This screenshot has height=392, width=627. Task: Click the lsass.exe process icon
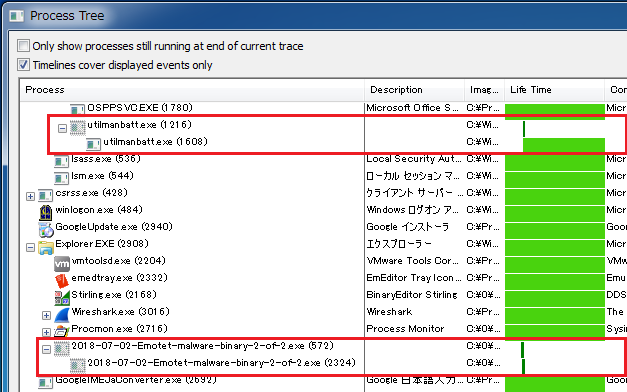(61, 161)
